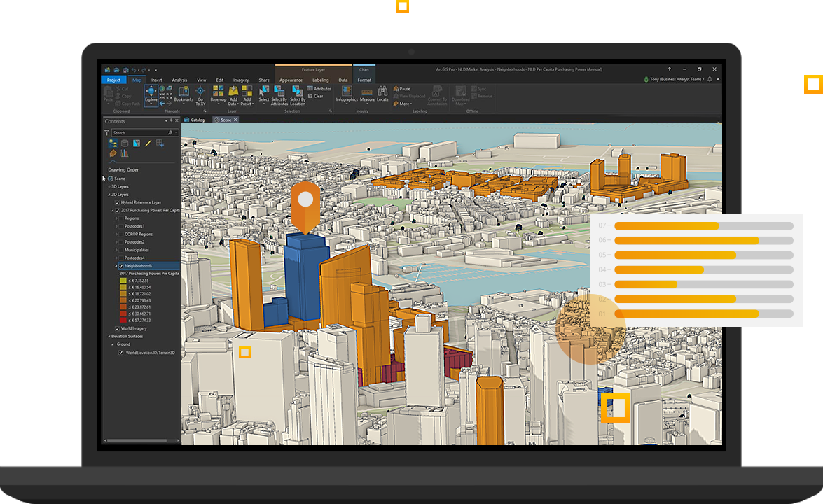Screen dimensions: 823x504
Task: Open the Infographics tool
Action: (x=347, y=92)
